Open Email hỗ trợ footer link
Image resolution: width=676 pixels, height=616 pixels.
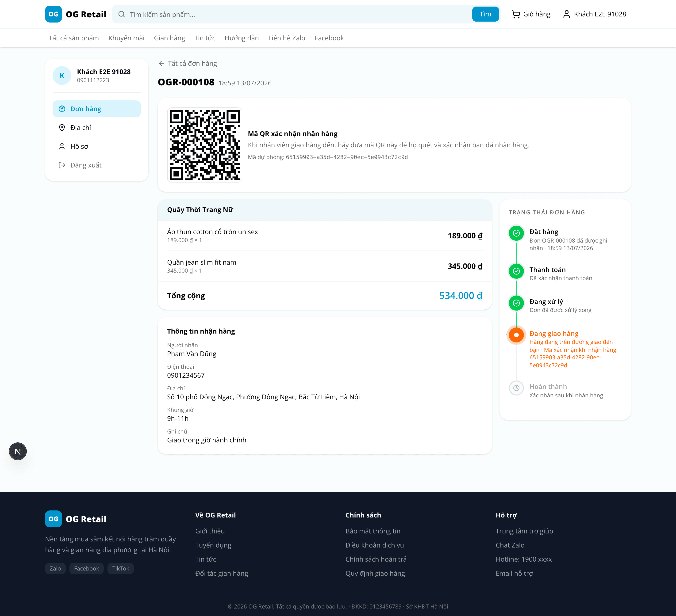click(514, 573)
